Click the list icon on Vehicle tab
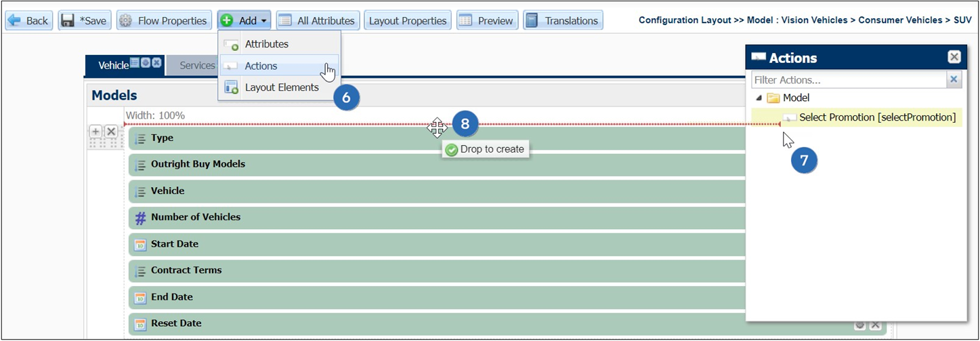Viewport: 980px width, 341px height. pyautogui.click(x=135, y=62)
